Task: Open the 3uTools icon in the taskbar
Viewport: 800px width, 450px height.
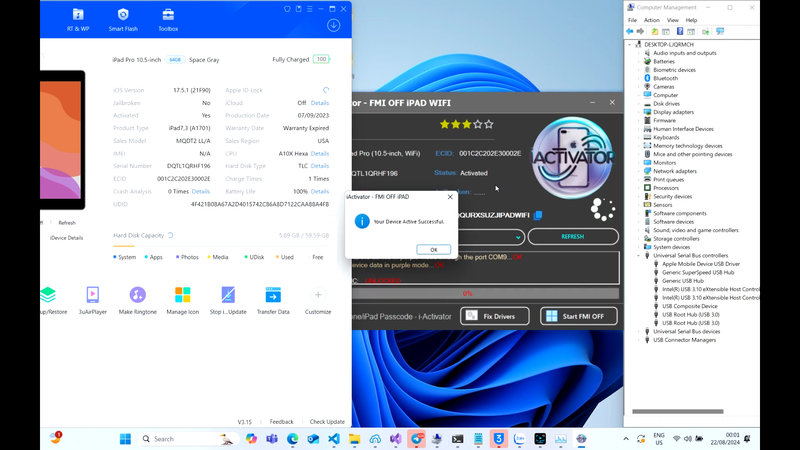Action: click(498, 439)
